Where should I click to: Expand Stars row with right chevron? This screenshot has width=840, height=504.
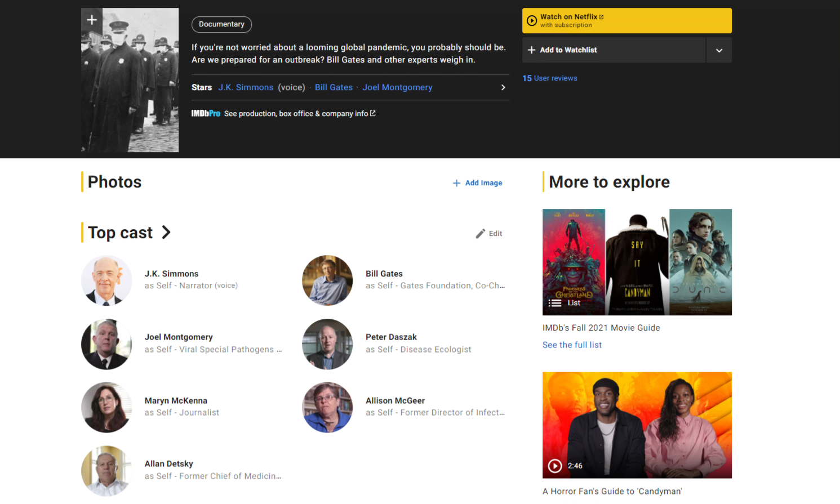point(503,87)
